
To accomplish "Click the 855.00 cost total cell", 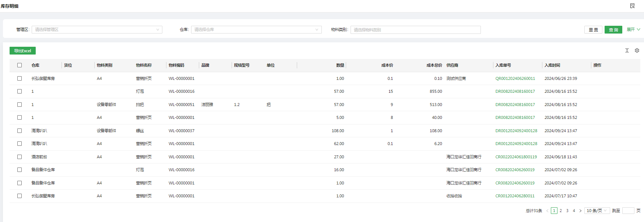I will point(436,91).
